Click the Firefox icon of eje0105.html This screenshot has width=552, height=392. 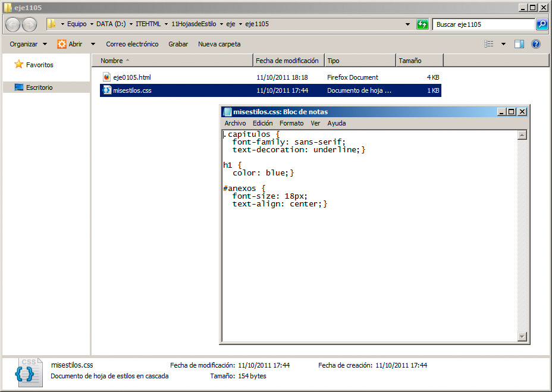tap(106, 77)
